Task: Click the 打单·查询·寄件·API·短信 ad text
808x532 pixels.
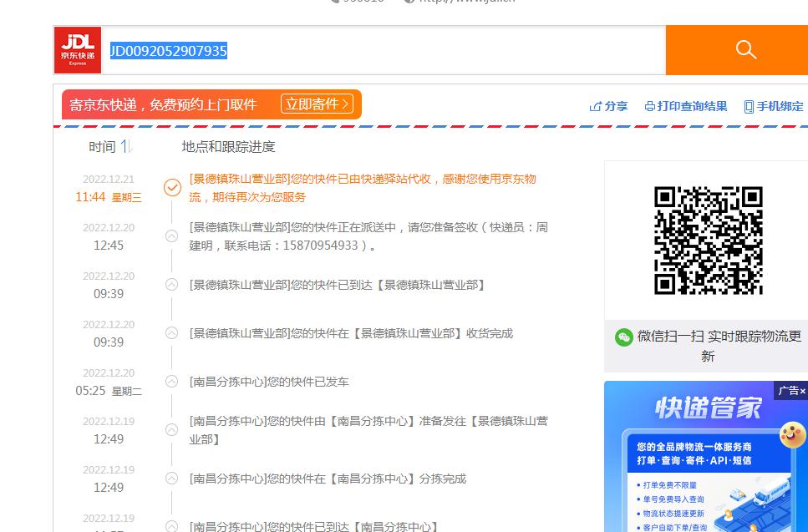Action: click(694, 460)
